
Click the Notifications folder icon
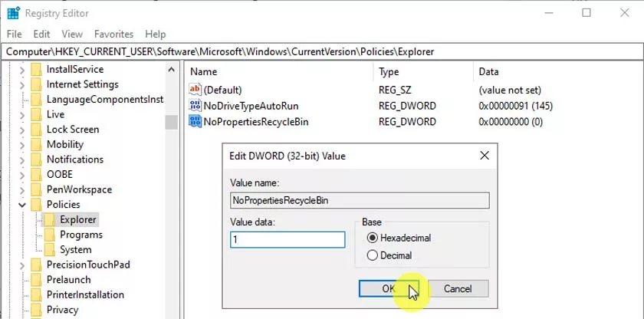(x=37, y=159)
